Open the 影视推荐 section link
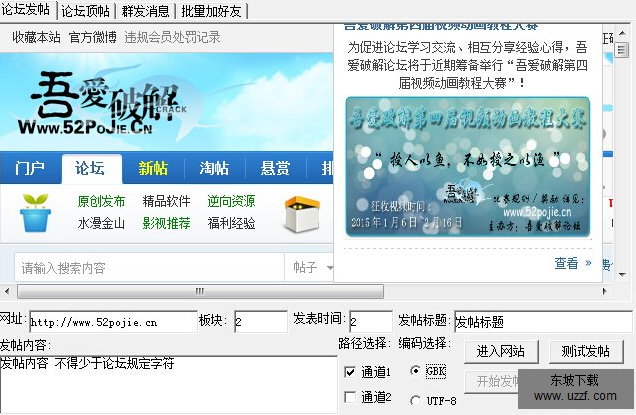The width and height of the screenshot is (636, 415). click(x=166, y=223)
